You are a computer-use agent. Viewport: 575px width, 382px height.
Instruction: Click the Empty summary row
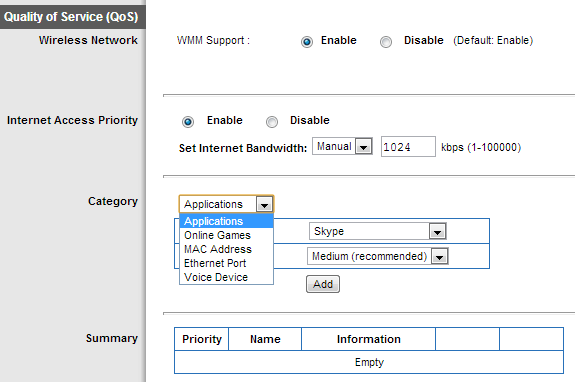click(369, 362)
